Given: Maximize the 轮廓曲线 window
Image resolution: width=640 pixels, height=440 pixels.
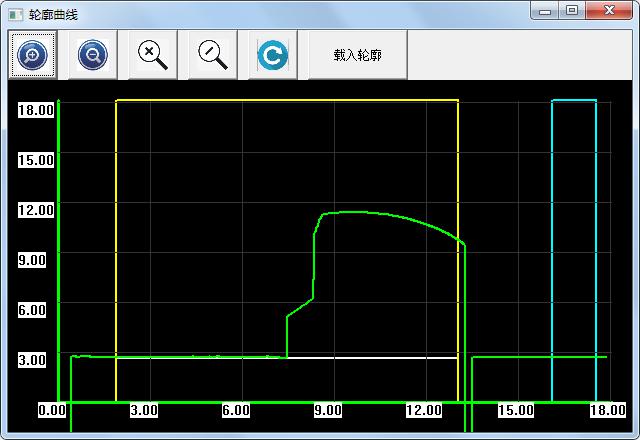Looking at the screenshot, I should tap(572, 11).
